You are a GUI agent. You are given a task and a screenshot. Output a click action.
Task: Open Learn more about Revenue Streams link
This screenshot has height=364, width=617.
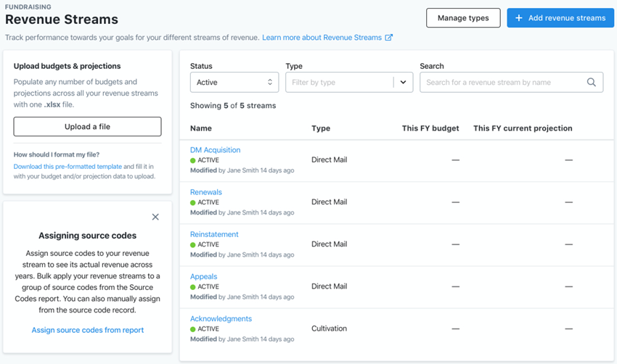322,38
